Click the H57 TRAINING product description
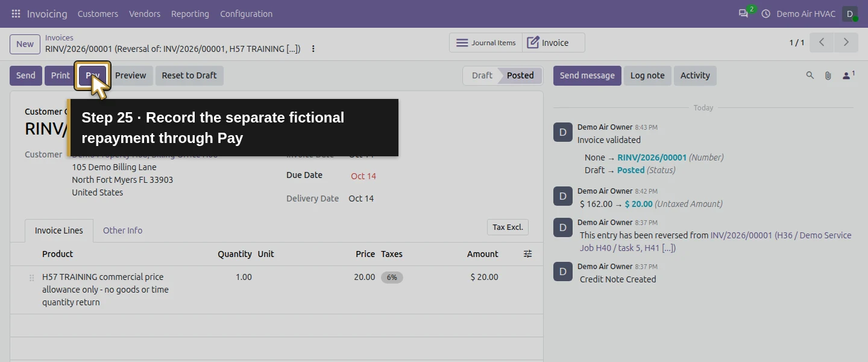868x362 pixels. [x=105, y=290]
